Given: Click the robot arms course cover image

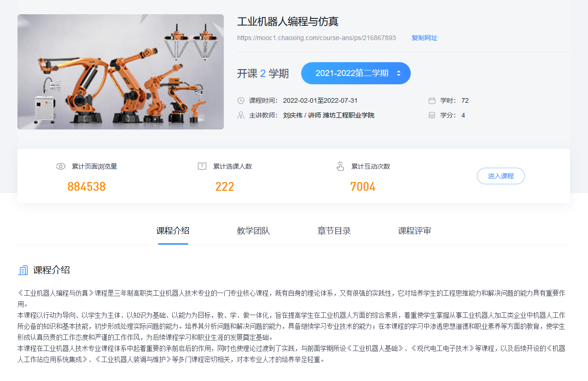Looking at the screenshot, I should [x=121, y=72].
